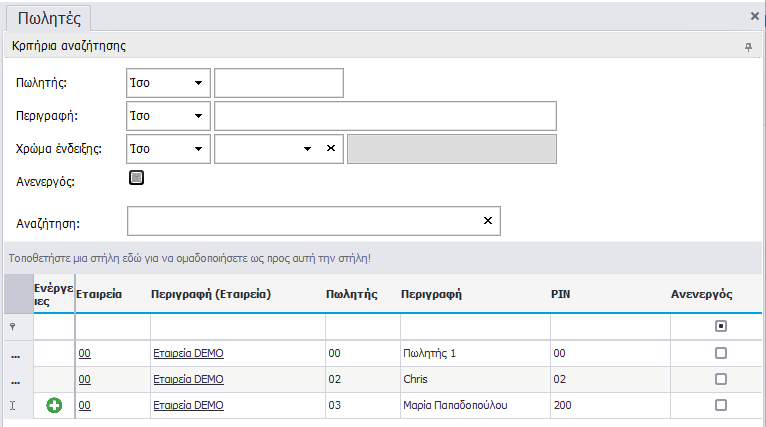This screenshot has height=427, width=766.
Task: Check Ανενεργός for Πωλητής 1 row
Action: click(x=721, y=353)
